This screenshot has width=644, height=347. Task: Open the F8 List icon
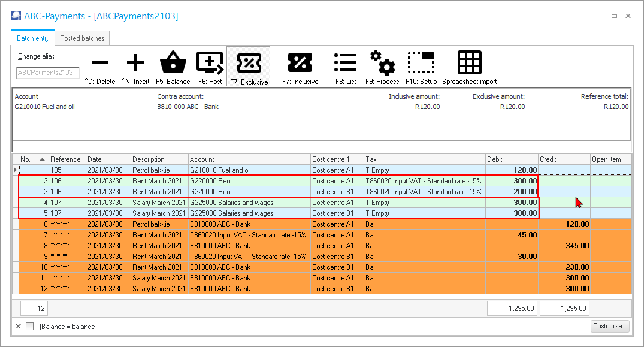point(345,63)
